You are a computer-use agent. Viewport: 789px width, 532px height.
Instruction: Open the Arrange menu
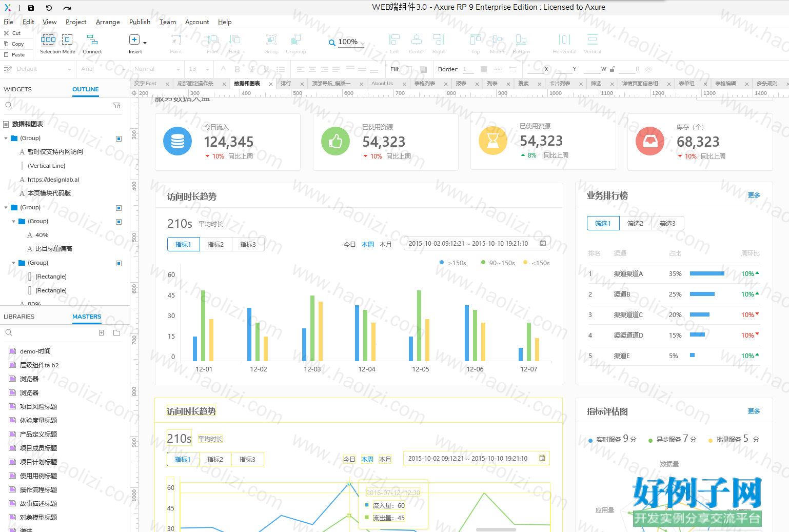tap(108, 22)
